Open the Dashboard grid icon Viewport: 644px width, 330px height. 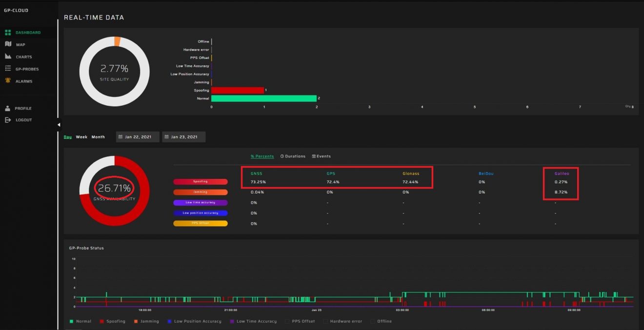tap(8, 33)
